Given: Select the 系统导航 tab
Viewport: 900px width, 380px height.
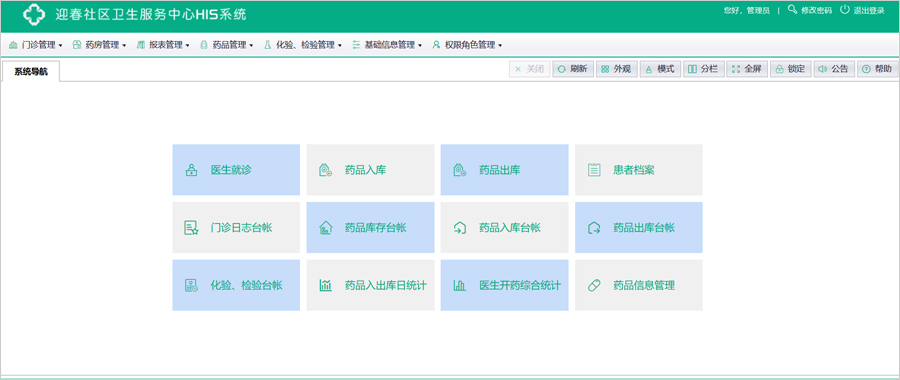Looking at the screenshot, I should 31,72.
